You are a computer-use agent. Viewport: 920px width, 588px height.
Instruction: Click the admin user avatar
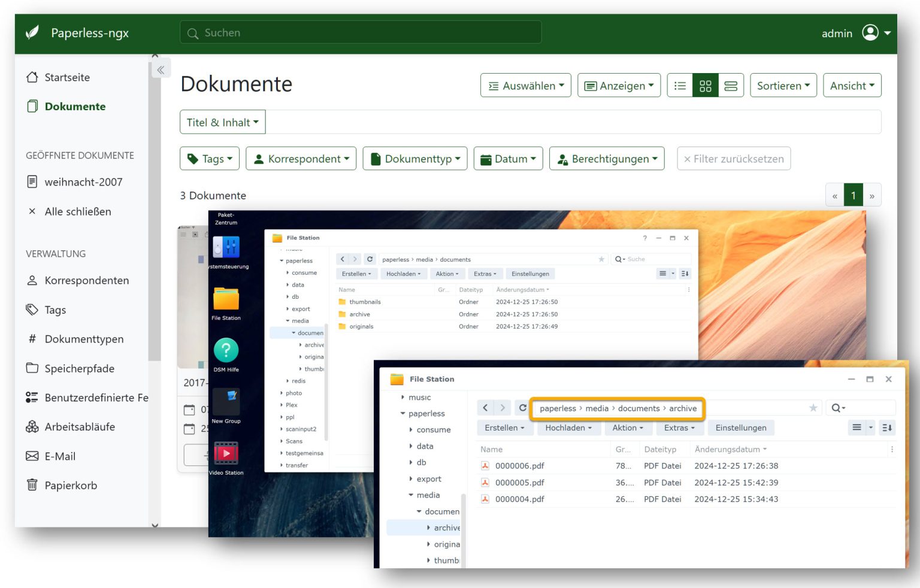(870, 33)
